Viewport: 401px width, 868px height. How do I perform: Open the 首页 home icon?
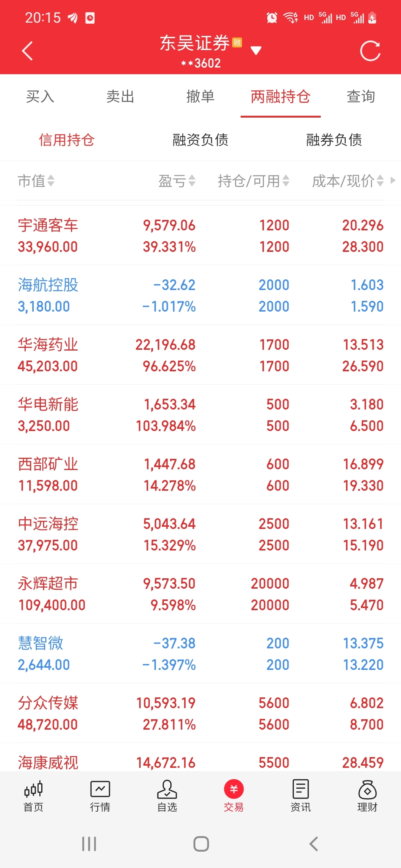pos(33,796)
